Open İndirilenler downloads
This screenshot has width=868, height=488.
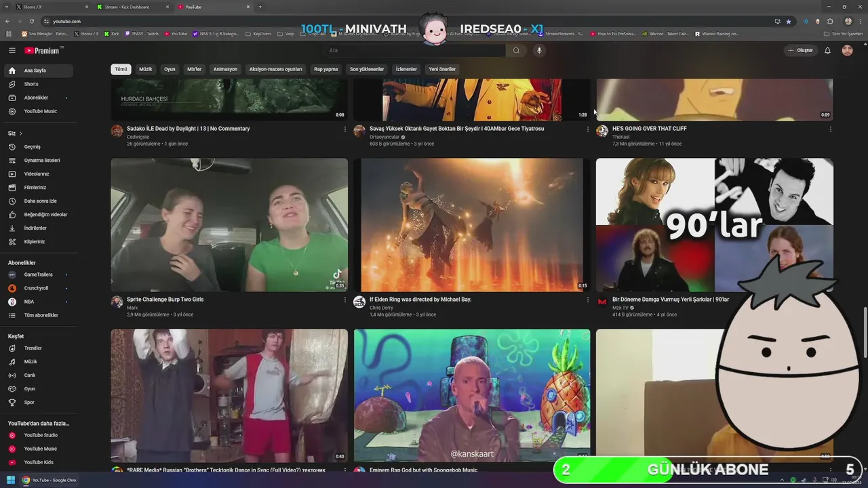[39, 228]
